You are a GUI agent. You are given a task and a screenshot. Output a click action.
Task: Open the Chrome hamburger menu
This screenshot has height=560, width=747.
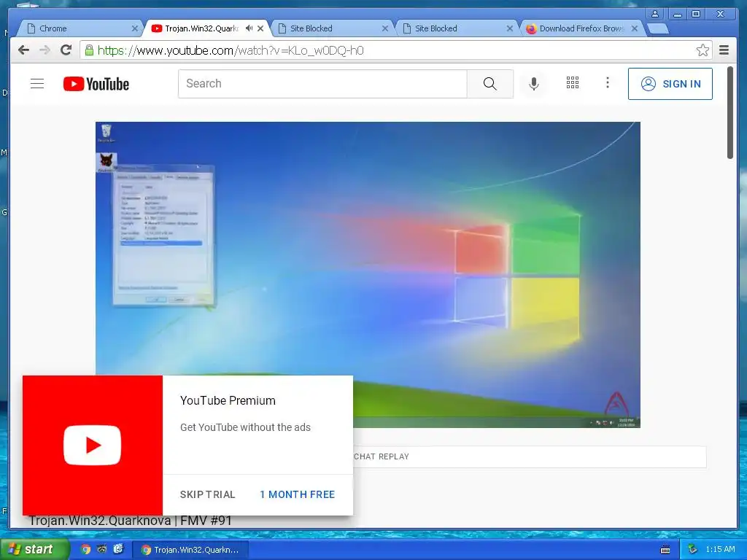pyautogui.click(x=724, y=50)
